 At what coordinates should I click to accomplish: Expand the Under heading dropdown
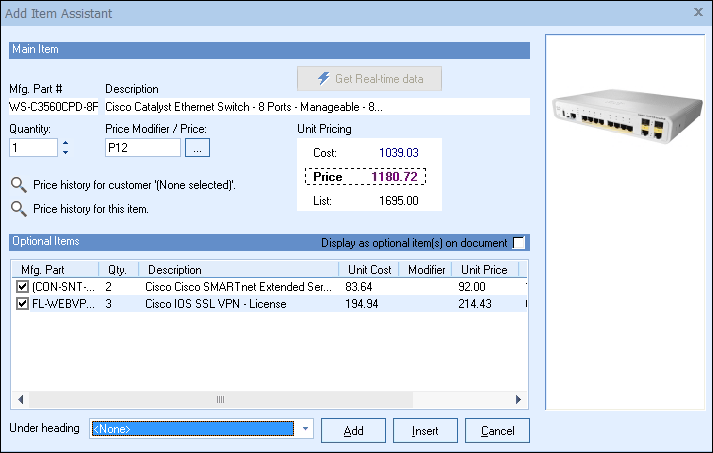pyautogui.click(x=306, y=429)
